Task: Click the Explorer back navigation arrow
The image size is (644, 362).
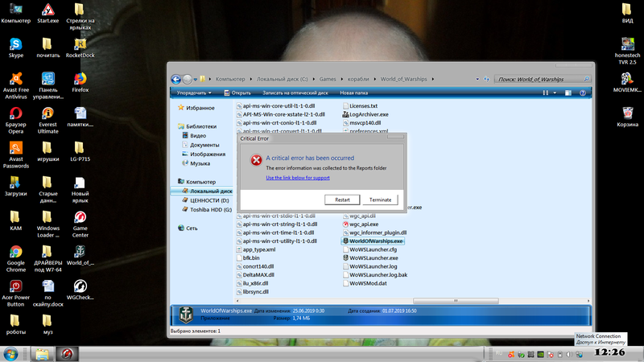Action: (x=175, y=79)
